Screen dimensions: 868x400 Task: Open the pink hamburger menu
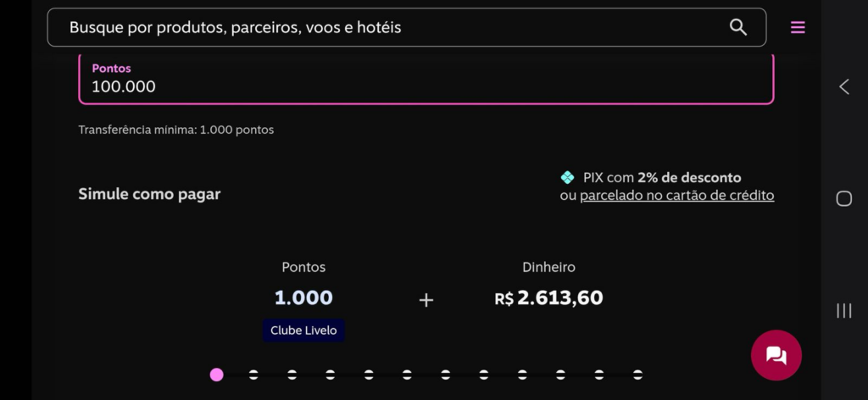pyautogui.click(x=798, y=27)
